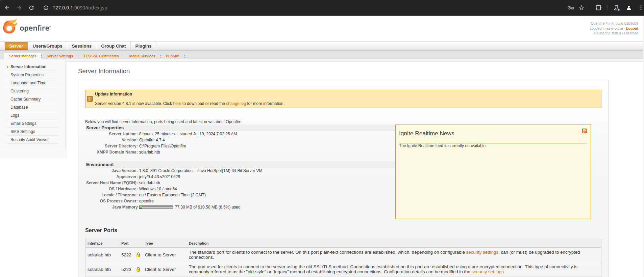Click the lock icon for port 5223
The image size is (644, 277).
pyautogui.click(x=138, y=269)
